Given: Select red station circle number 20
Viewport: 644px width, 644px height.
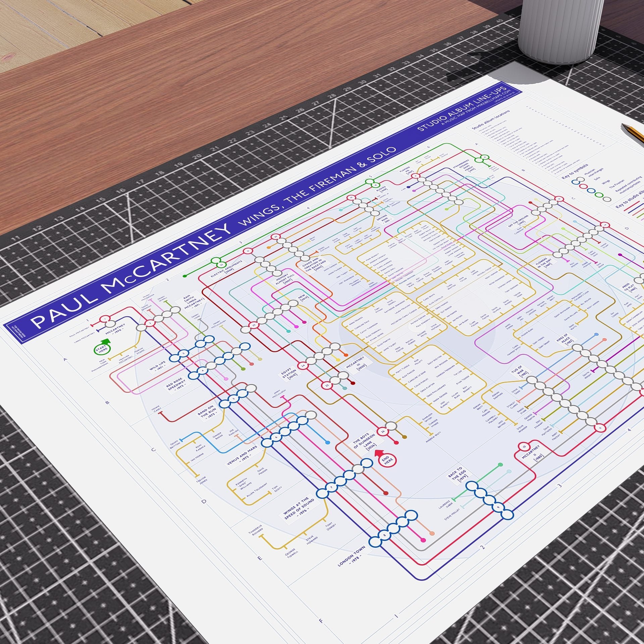Looking at the screenshot, I should point(276,236).
